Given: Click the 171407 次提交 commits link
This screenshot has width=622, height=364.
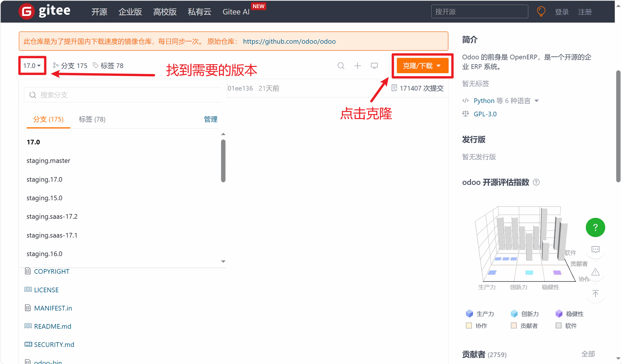Looking at the screenshot, I should tap(421, 88).
